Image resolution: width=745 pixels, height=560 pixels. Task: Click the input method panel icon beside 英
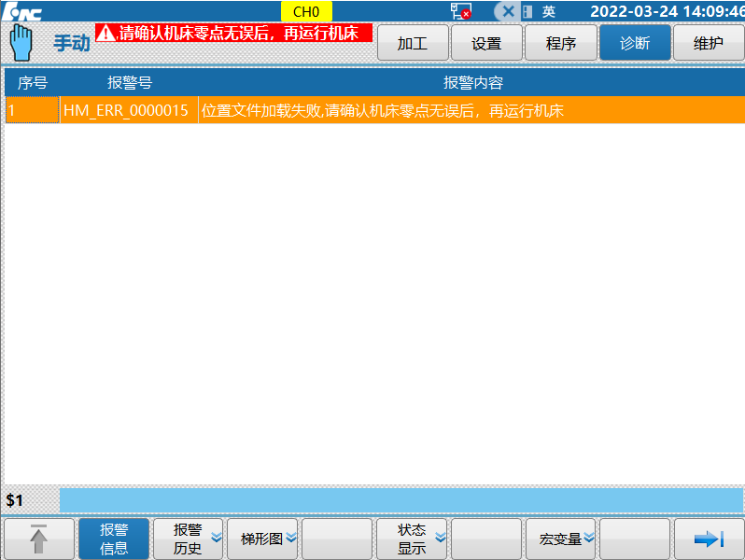pyautogui.click(x=527, y=11)
